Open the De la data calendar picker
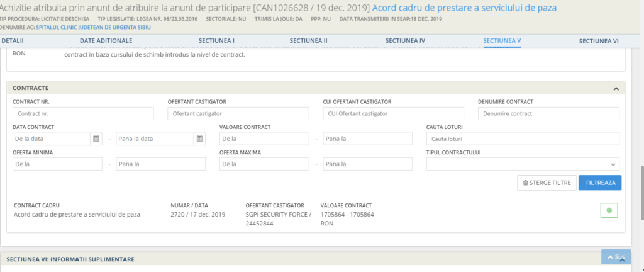The width and height of the screenshot is (644, 272). (x=96, y=139)
